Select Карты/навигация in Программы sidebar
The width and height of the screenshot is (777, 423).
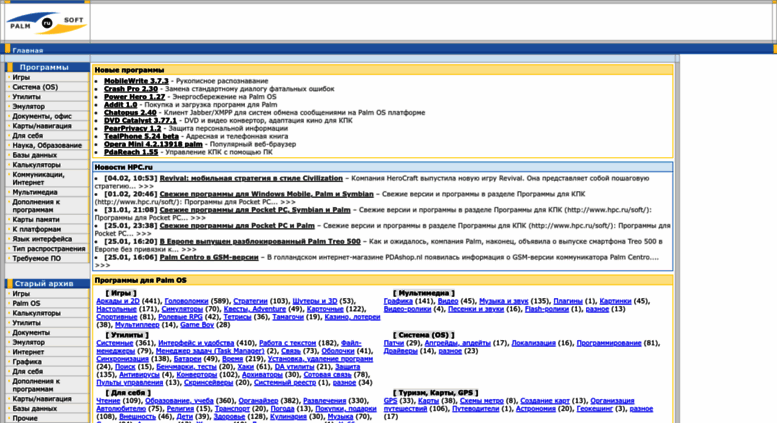pyautogui.click(x=42, y=126)
